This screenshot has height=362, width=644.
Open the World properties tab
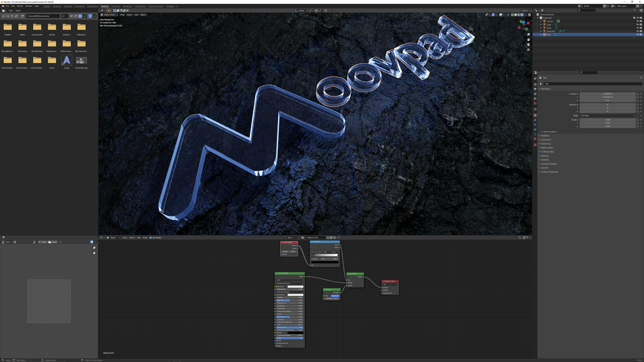[535, 103]
